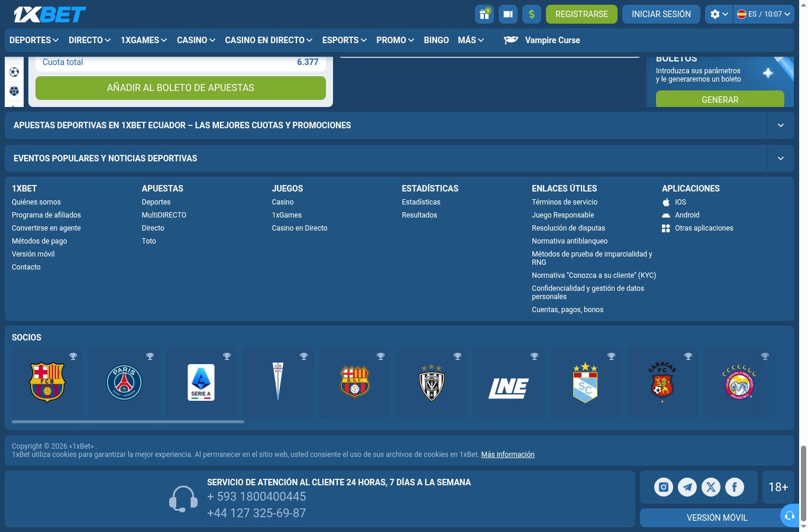The width and height of the screenshot is (808, 532).
Task: Click the iOS apple icon
Action: point(666,202)
